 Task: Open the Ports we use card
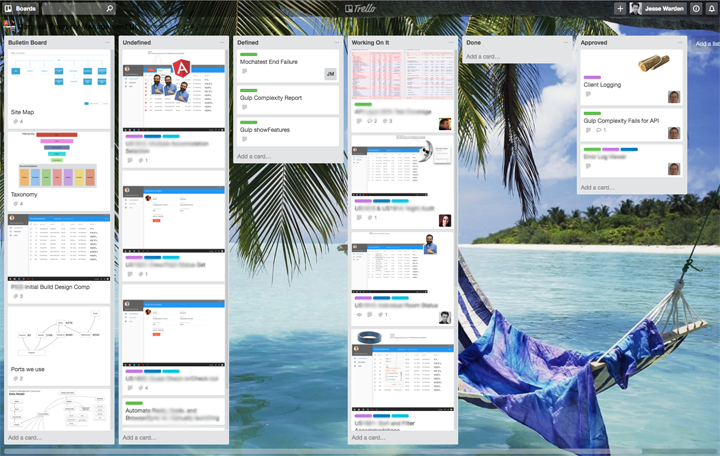pos(59,346)
